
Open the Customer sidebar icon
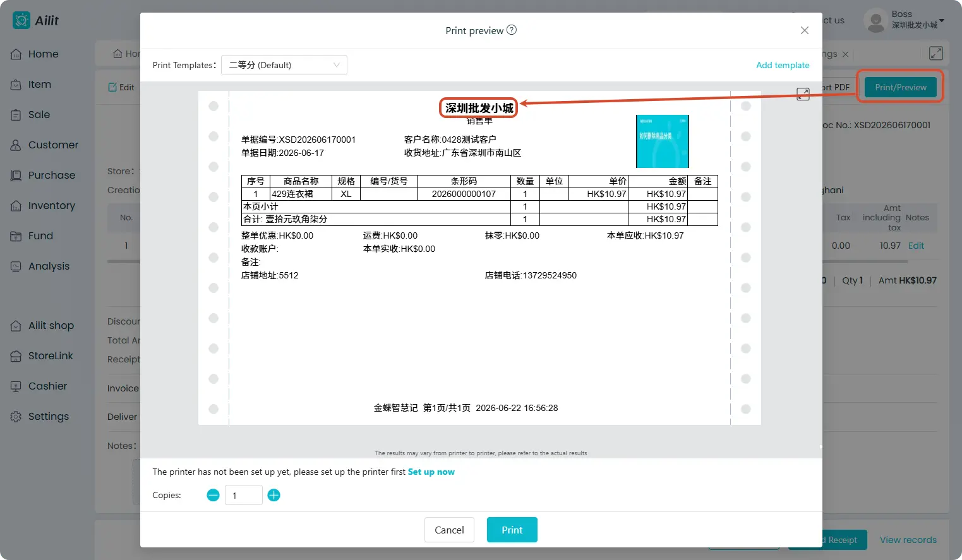16,145
